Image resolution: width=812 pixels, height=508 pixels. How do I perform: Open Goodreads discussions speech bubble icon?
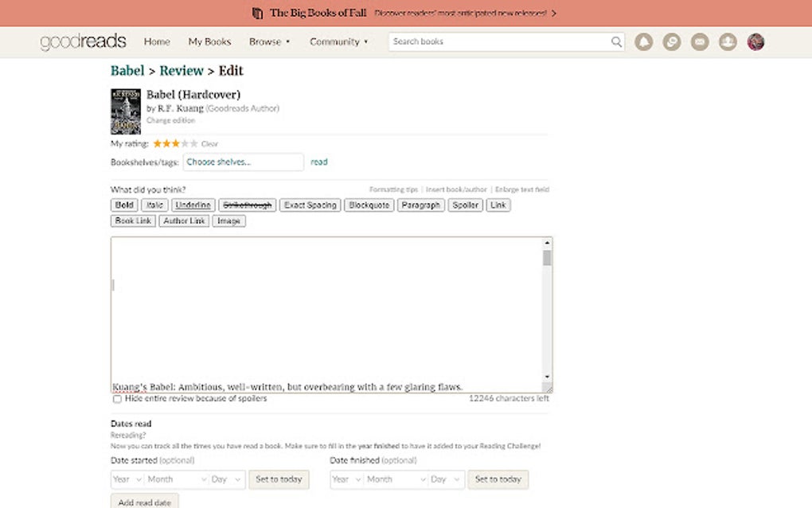point(672,41)
